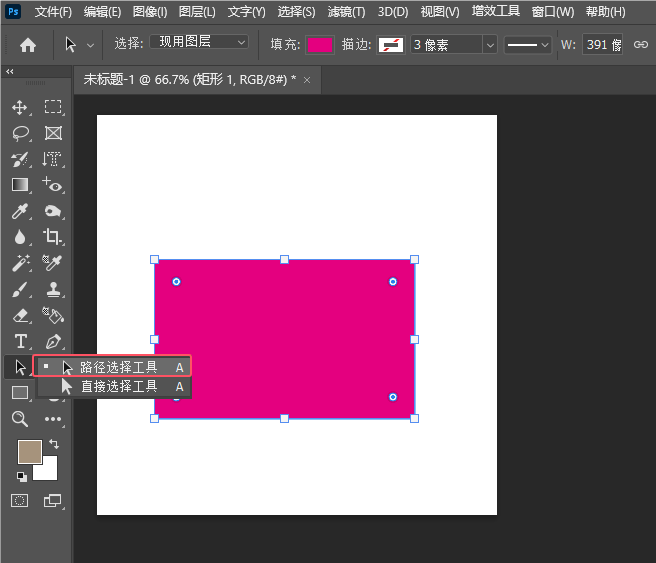Open the 3D(D) menu
656x563 pixels.
[x=393, y=12]
